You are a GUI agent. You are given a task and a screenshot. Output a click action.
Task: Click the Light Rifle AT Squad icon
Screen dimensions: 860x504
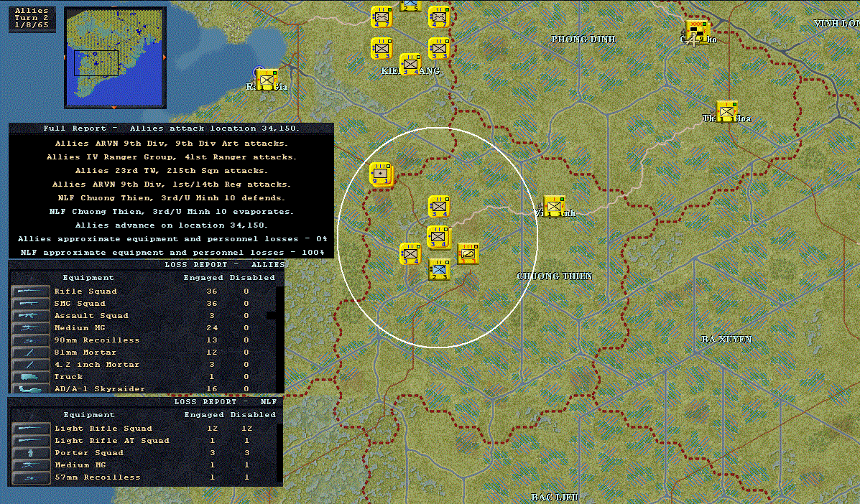pyautogui.click(x=31, y=440)
